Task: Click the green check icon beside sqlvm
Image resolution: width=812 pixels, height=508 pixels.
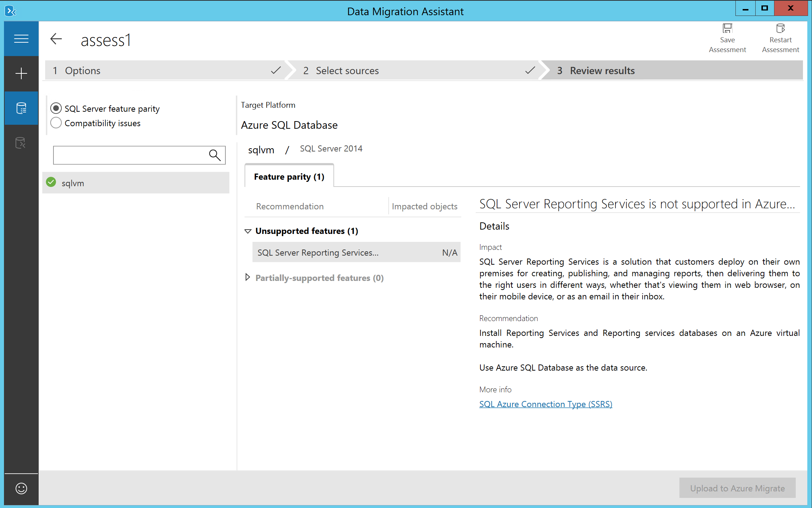Action: click(x=51, y=182)
